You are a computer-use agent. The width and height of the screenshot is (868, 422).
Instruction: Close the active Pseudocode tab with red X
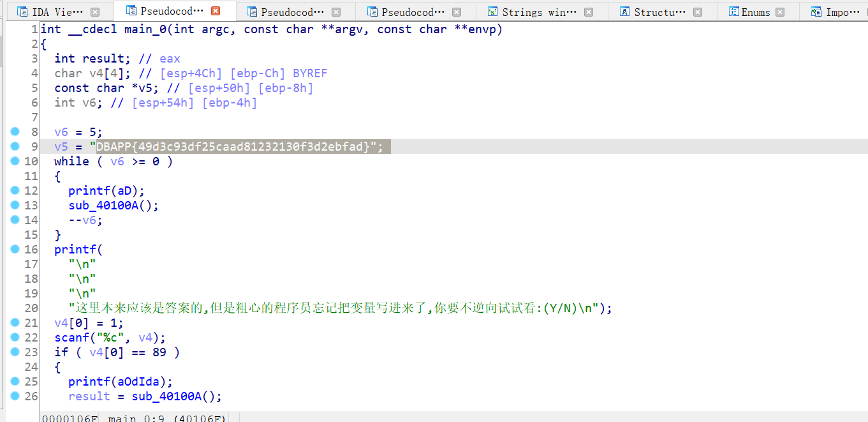216,11
